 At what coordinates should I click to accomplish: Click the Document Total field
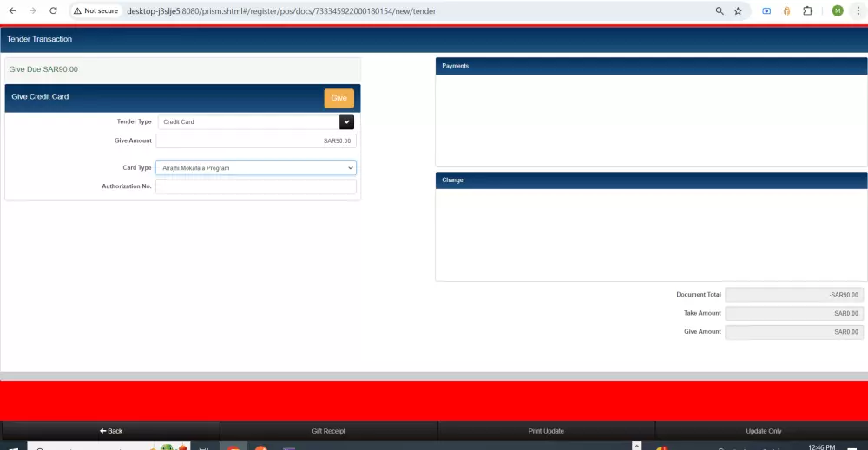(x=794, y=295)
